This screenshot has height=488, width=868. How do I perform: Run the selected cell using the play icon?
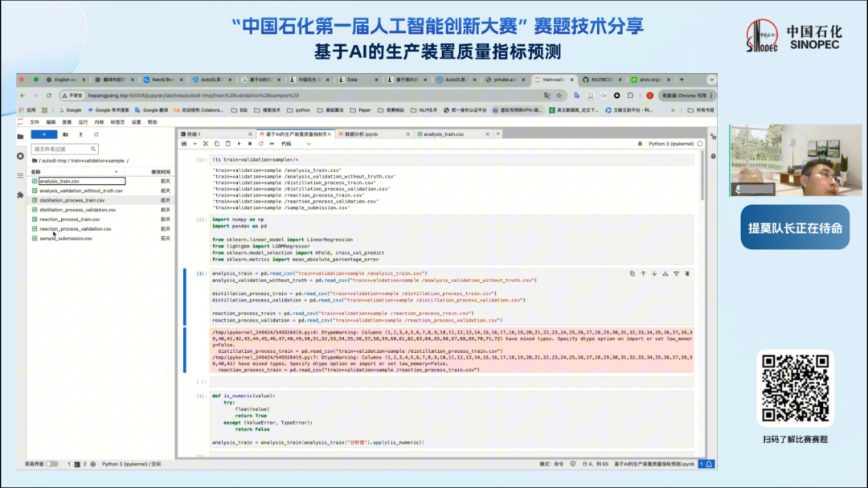(239, 144)
